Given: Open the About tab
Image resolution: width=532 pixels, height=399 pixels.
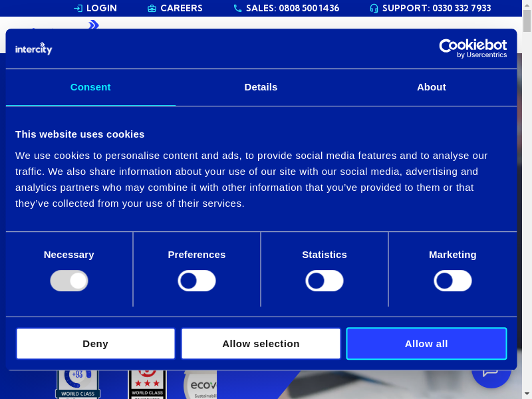Looking at the screenshot, I should point(432,87).
